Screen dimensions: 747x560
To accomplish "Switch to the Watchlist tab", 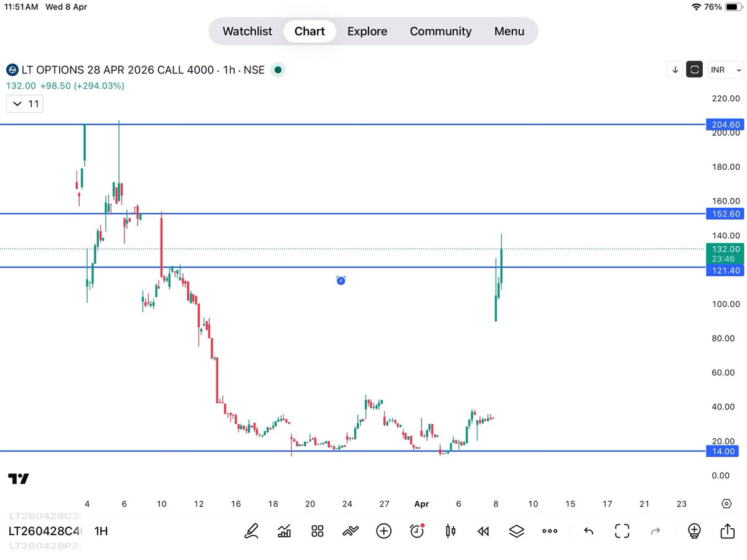I will [247, 31].
